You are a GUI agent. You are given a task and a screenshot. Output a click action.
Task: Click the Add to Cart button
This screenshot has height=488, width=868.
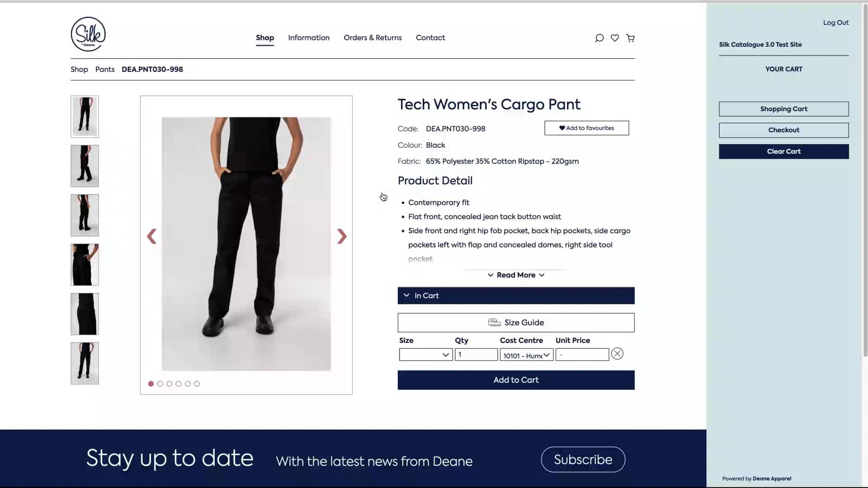pos(515,380)
